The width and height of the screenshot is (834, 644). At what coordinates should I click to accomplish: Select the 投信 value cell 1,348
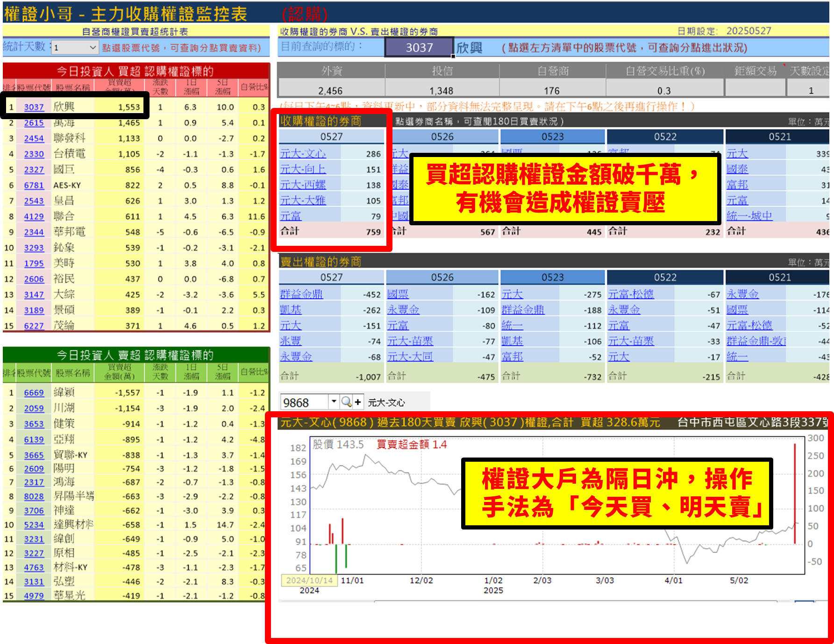(442, 90)
